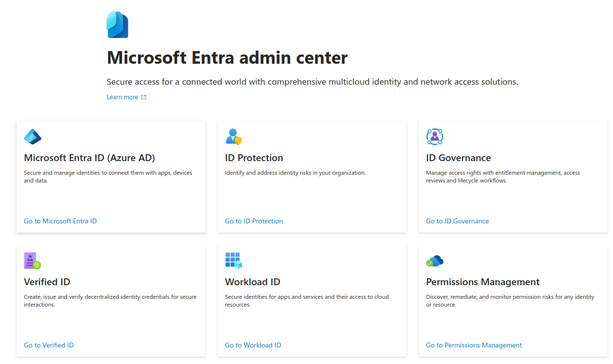Screen dimensions: 613x364
Task: Click 'Discover, remediate, and monitor permission risks' text
Action: [x=510, y=301]
